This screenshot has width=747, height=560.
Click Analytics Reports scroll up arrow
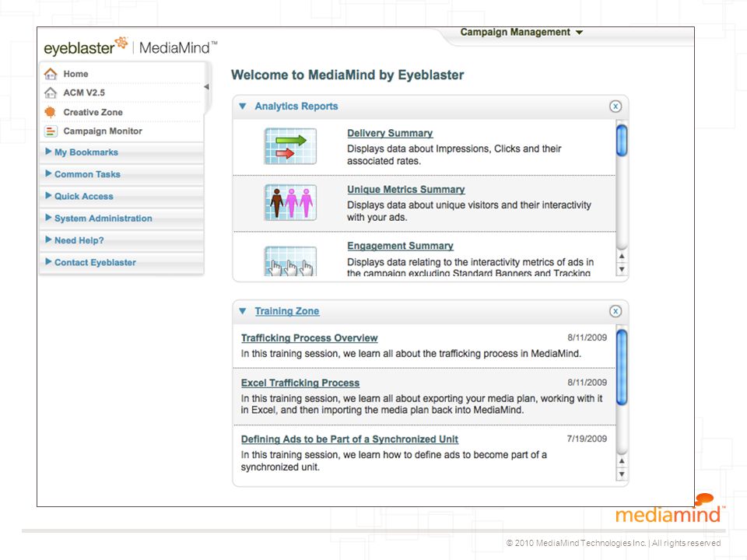pyautogui.click(x=621, y=257)
